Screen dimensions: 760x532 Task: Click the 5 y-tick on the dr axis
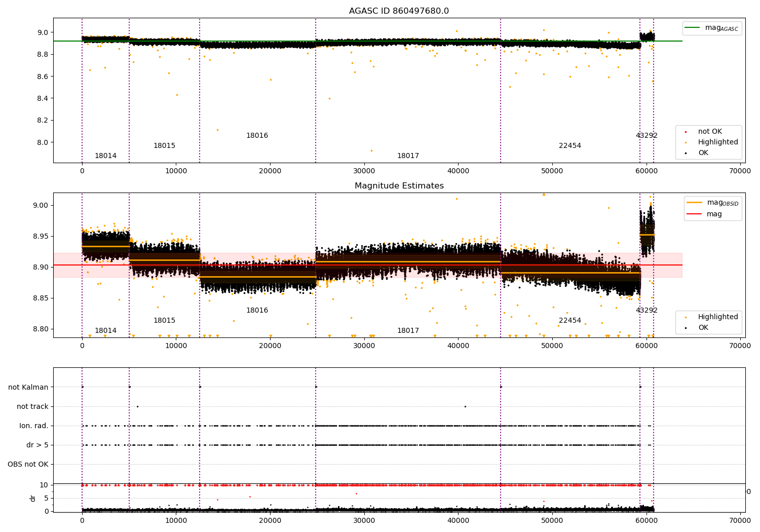coord(46,498)
